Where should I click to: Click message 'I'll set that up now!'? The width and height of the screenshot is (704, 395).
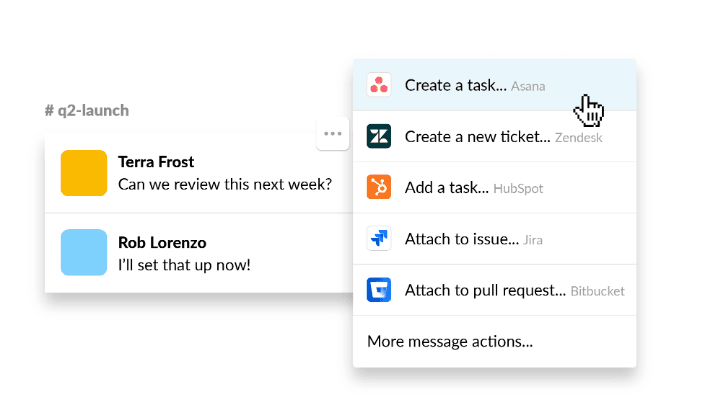(184, 265)
